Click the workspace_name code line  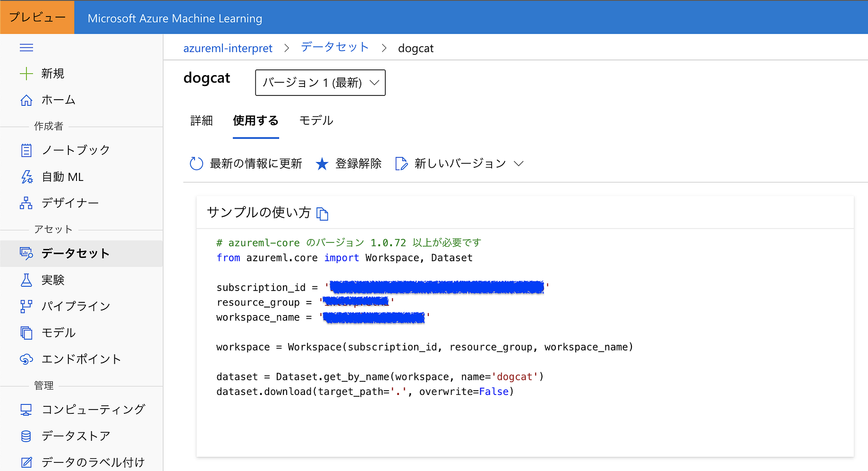[323, 317]
